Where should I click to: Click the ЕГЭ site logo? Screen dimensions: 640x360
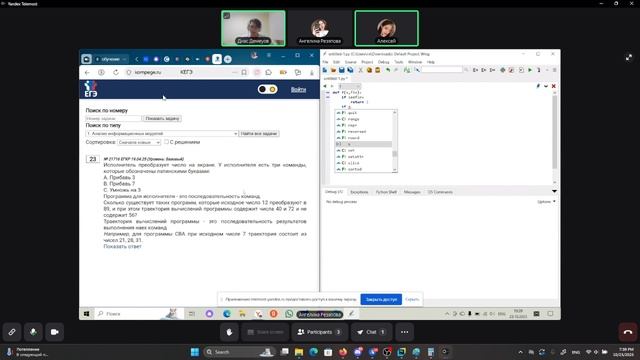pyautogui.click(x=91, y=89)
